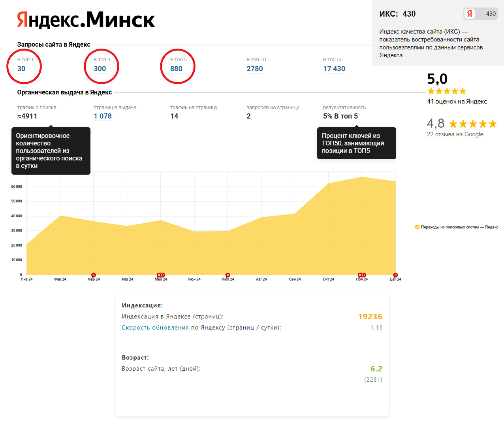This screenshot has width=504, height=424.
Task: Click the трафик с поиска value ≈4911
Action: tap(27, 116)
